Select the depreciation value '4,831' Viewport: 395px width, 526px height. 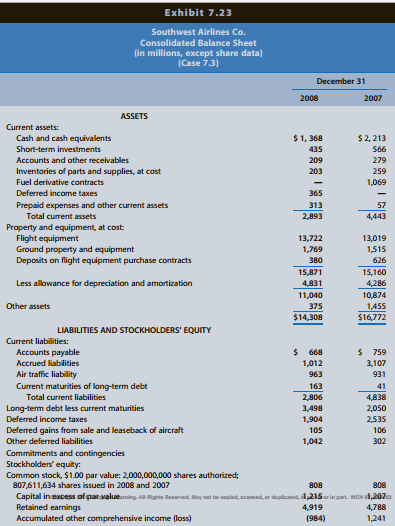(x=312, y=283)
